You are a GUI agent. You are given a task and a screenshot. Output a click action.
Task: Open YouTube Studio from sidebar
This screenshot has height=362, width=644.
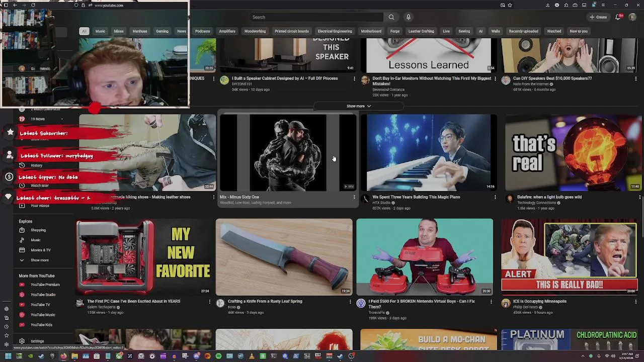coord(43,295)
